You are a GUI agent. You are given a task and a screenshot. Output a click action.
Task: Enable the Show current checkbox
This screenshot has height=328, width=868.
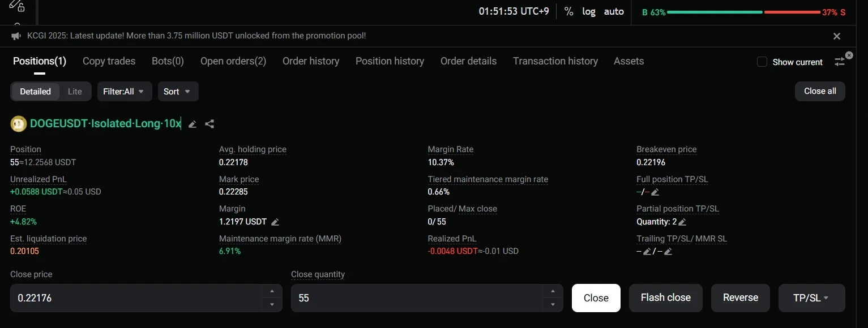click(762, 62)
